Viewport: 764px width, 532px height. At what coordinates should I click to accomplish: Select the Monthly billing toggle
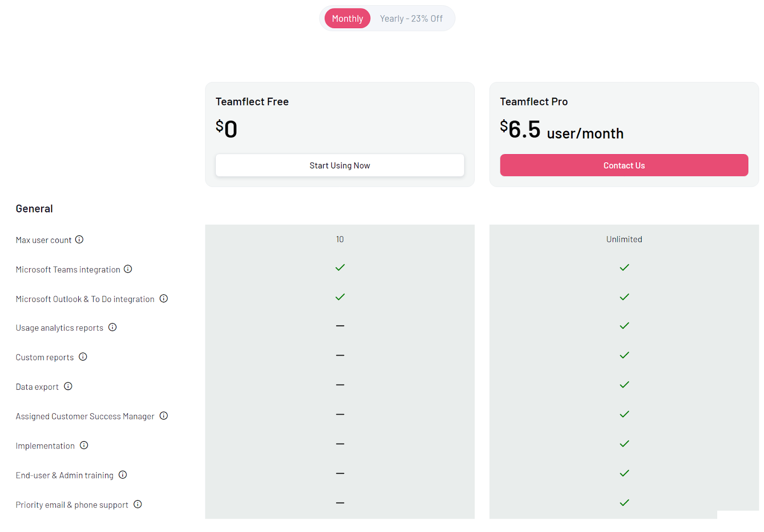coord(347,19)
